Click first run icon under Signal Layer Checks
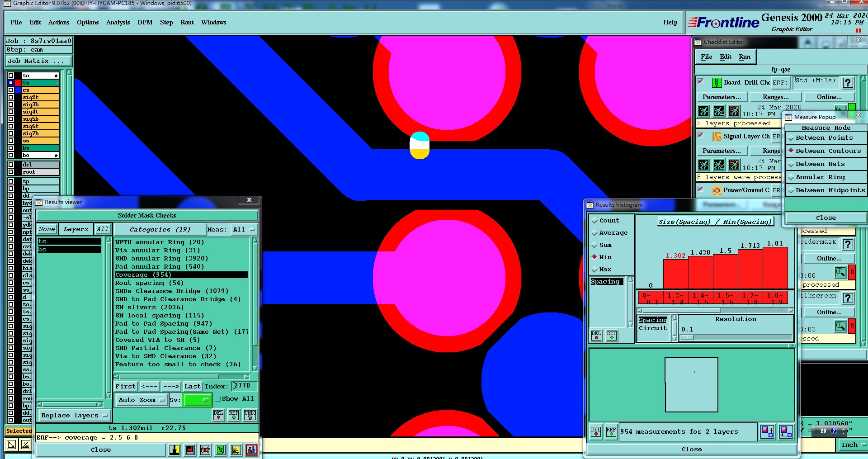Screen dimensions: 868x459 [703, 165]
